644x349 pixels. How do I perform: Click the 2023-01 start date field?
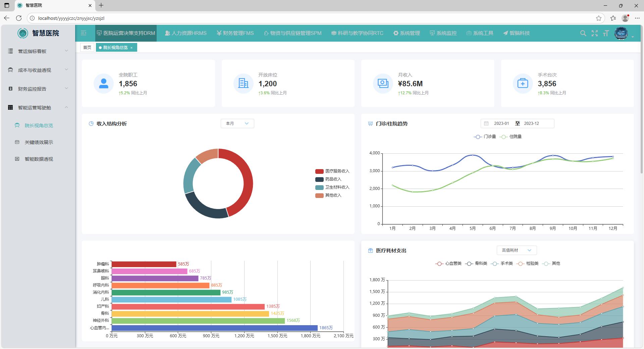click(501, 123)
